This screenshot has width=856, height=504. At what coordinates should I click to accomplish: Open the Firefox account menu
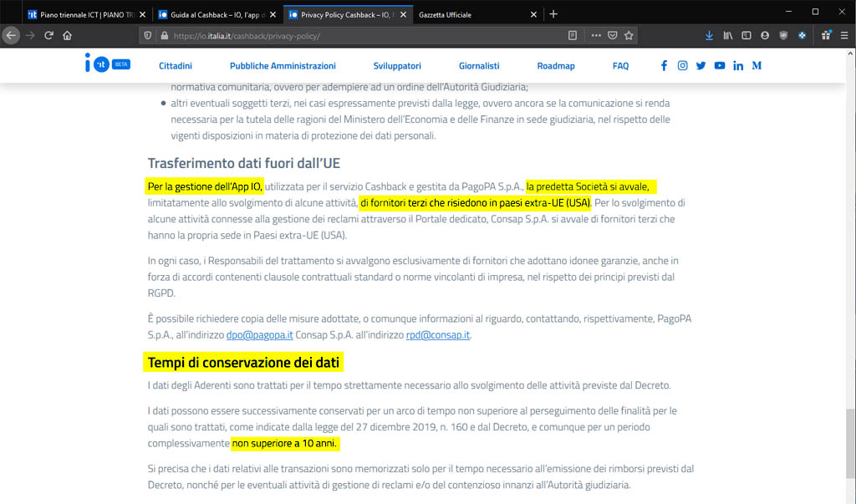click(765, 35)
